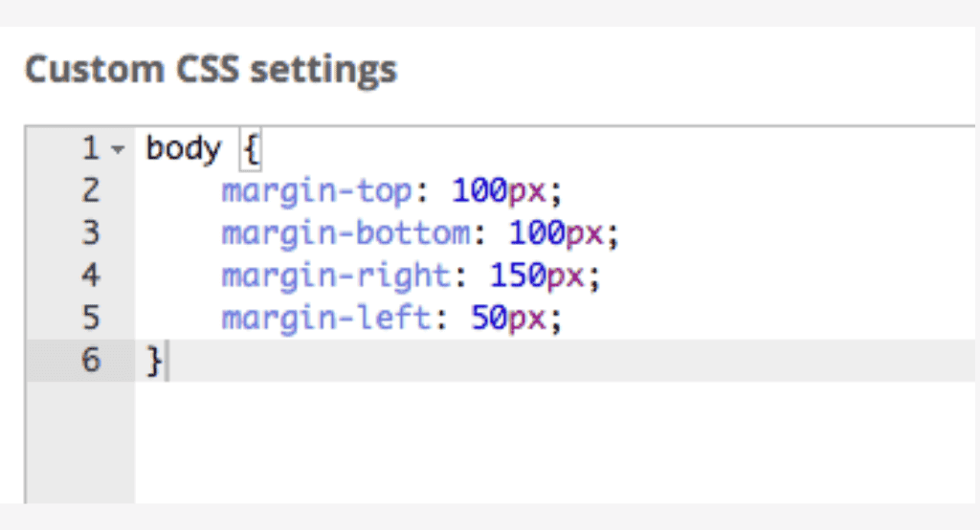Place cursor at the opening curly brace
The width and height of the screenshot is (980, 530).
click(x=251, y=149)
